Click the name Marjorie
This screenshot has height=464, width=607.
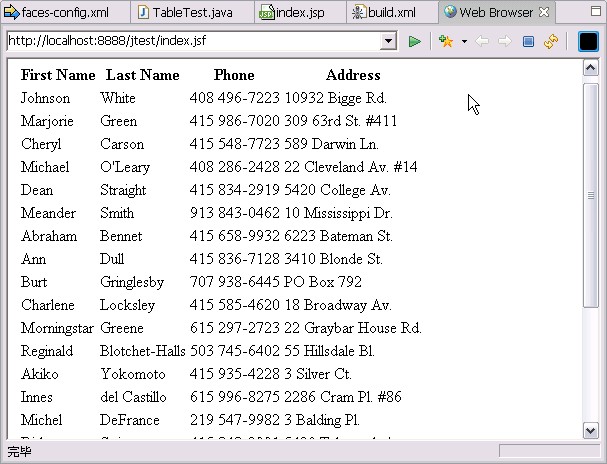tap(47, 121)
